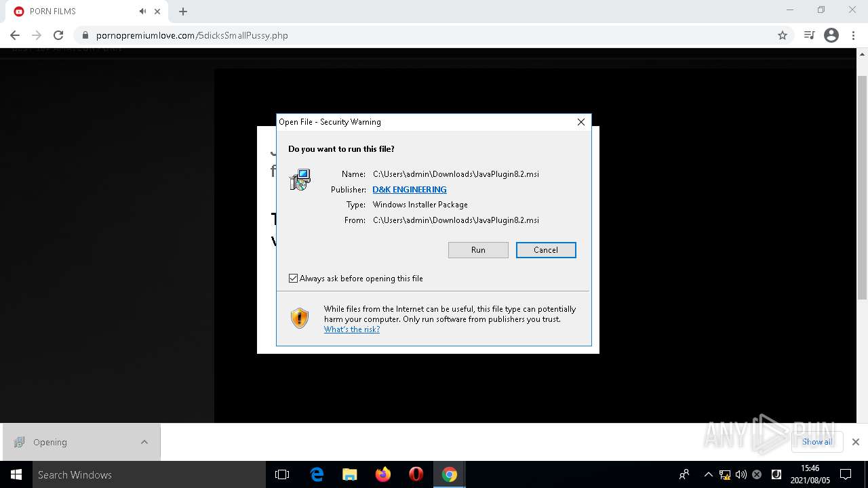Click the security shield warning icon
This screenshot has width=868, height=488.
pyautogui.click(x=300, y=318)
